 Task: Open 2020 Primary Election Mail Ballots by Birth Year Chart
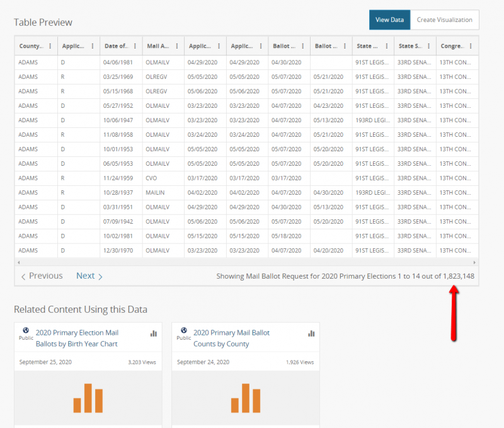tap(77, 338)
